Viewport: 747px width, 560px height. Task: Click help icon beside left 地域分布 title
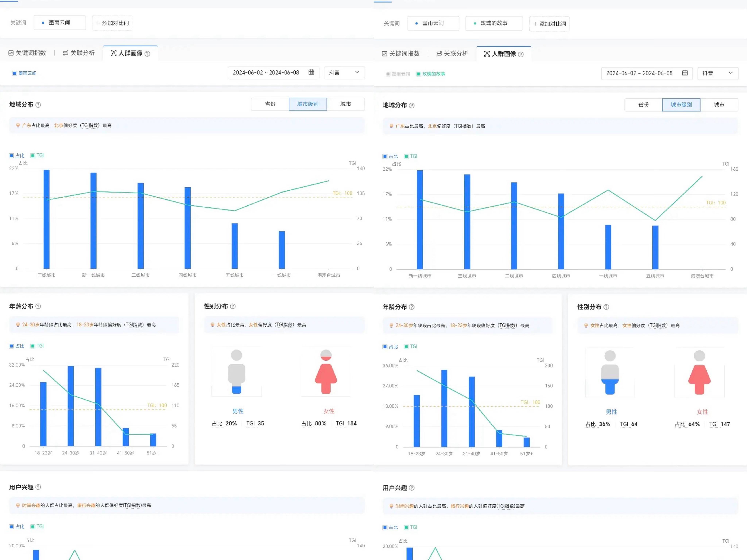[38, 105]
